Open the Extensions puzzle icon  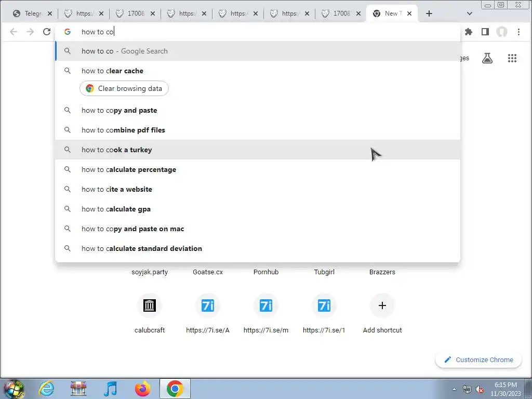[x=469, y=32]
